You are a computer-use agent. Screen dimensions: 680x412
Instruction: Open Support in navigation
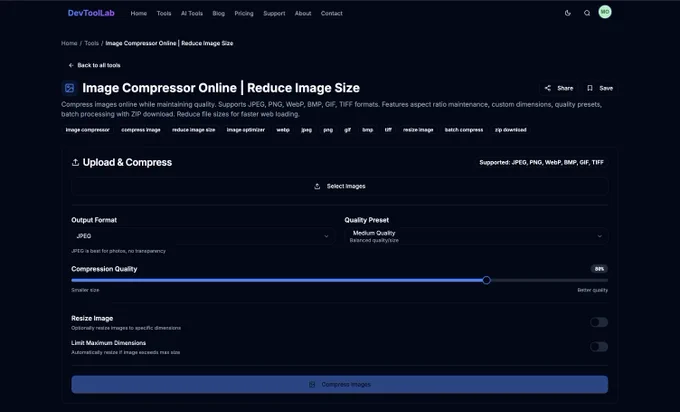274,13
